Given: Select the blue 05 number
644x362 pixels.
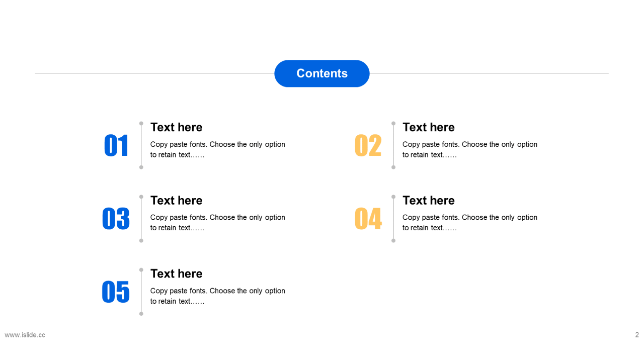Looking at the screenshot, I should (116, 292).
